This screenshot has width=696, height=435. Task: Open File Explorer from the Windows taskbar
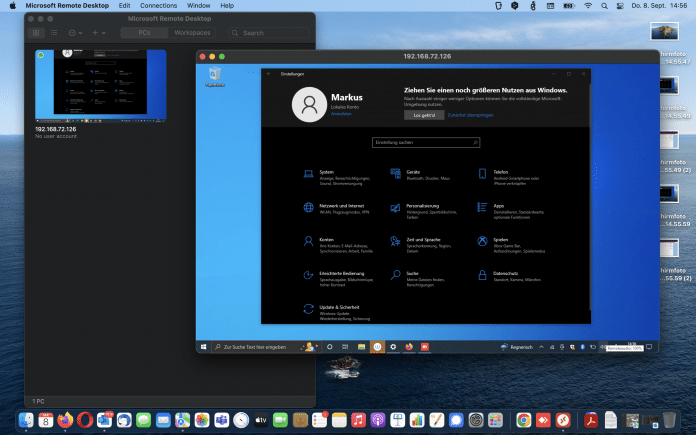pyautogui.click(x=361, y=347)
